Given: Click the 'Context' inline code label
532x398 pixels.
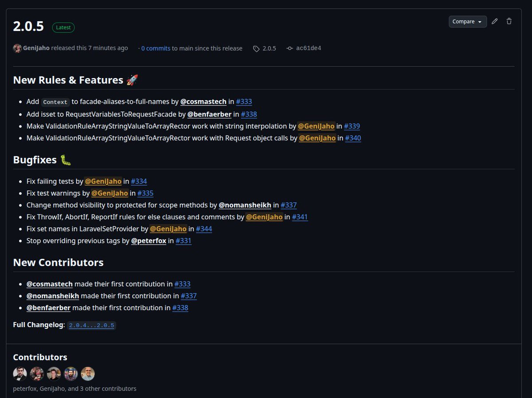Looking at the screenshot, I should point(55,102).
